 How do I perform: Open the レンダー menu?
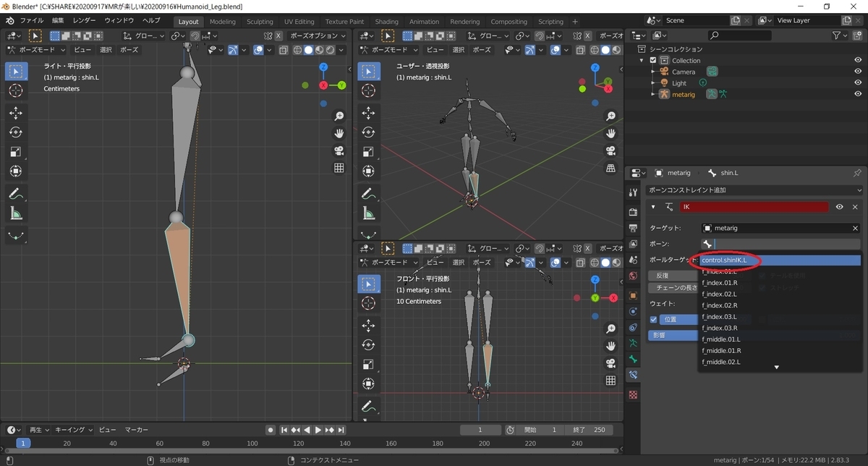click(85, 21)
